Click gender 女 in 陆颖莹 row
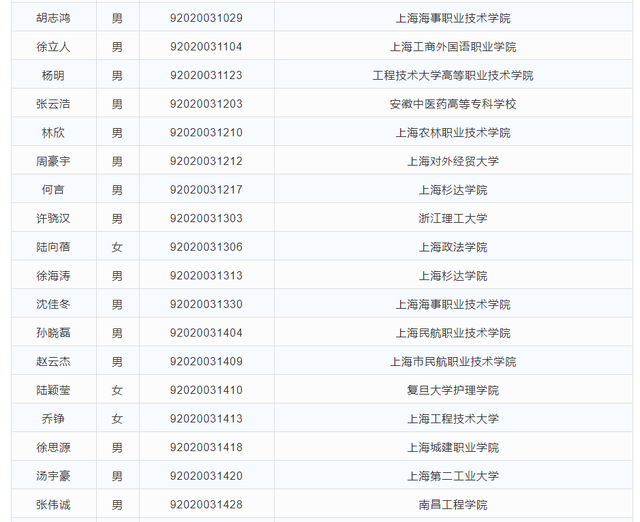This screenshot has height=522, width=640. click(117, 390)
